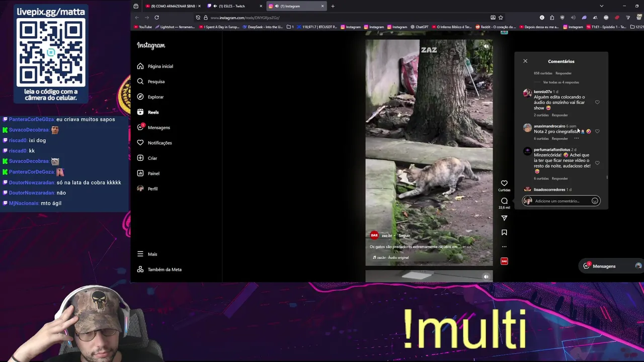Go back in browser
644x362 pixels.
pyautogui.click(x=136, y=17)
